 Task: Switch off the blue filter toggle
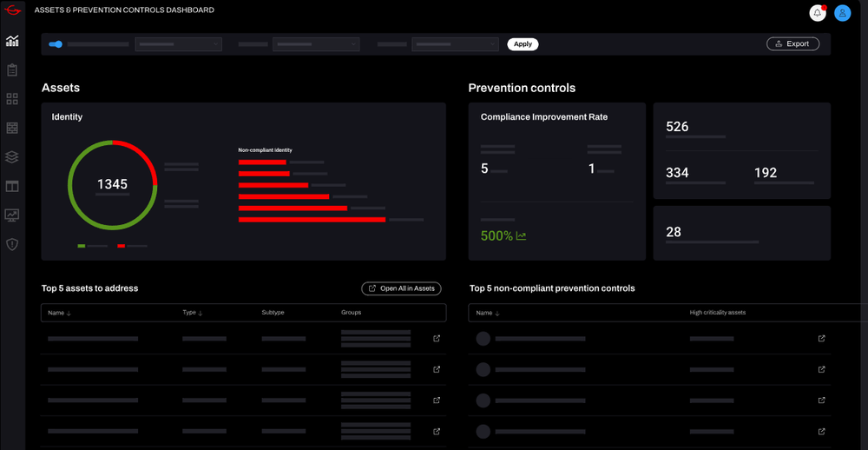coord(56,44)
